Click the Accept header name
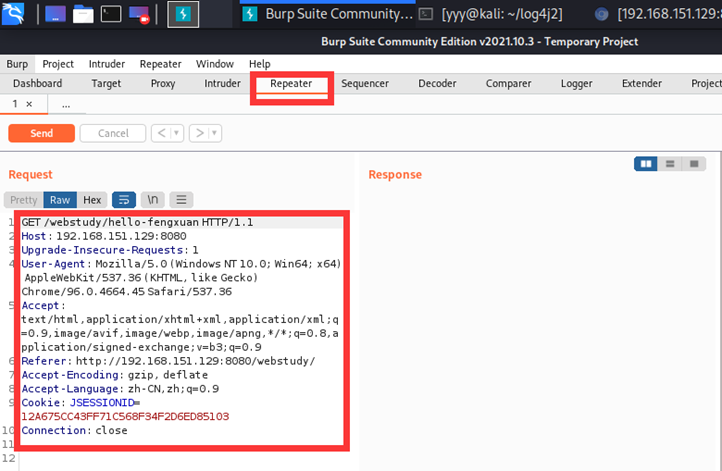Viewport: 722px width, 471px height. [40, 305]
